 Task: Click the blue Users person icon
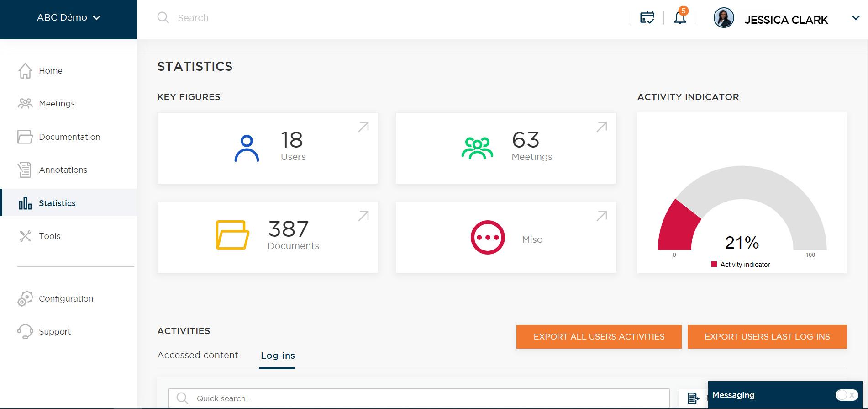(247, 148)
